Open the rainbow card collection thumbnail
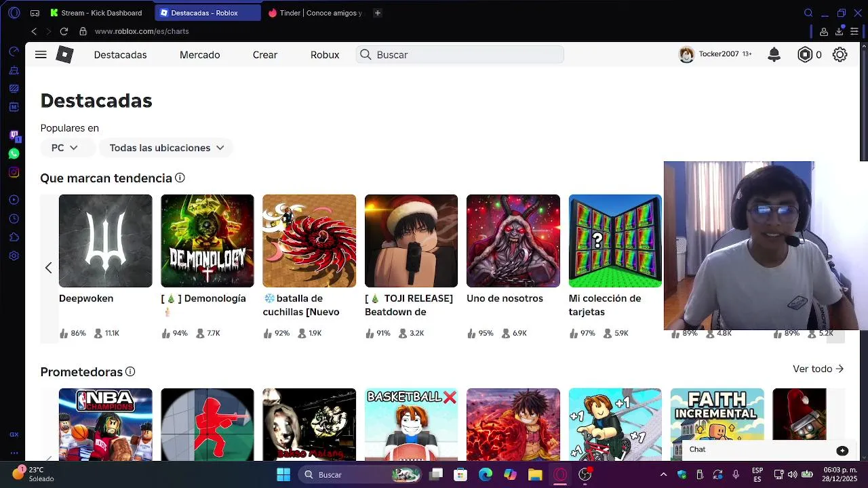The height and width of the screenshot is (488, 868). pyautogui.click(x=615, y=241)
